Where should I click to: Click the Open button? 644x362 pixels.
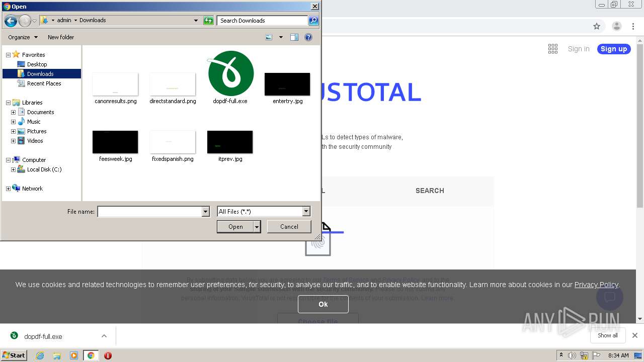235,227
